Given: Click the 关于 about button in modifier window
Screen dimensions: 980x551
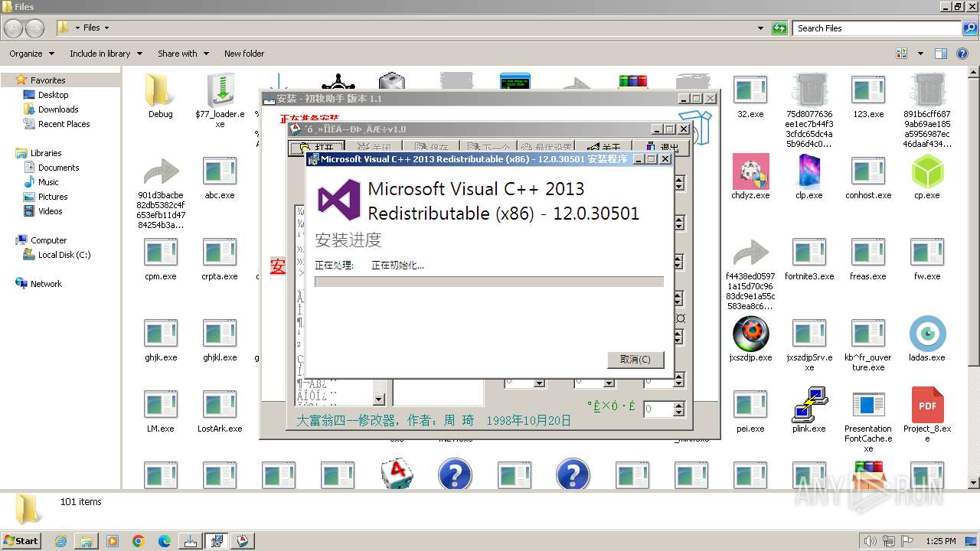Looking at the screenshot, I should click(605, 148).
